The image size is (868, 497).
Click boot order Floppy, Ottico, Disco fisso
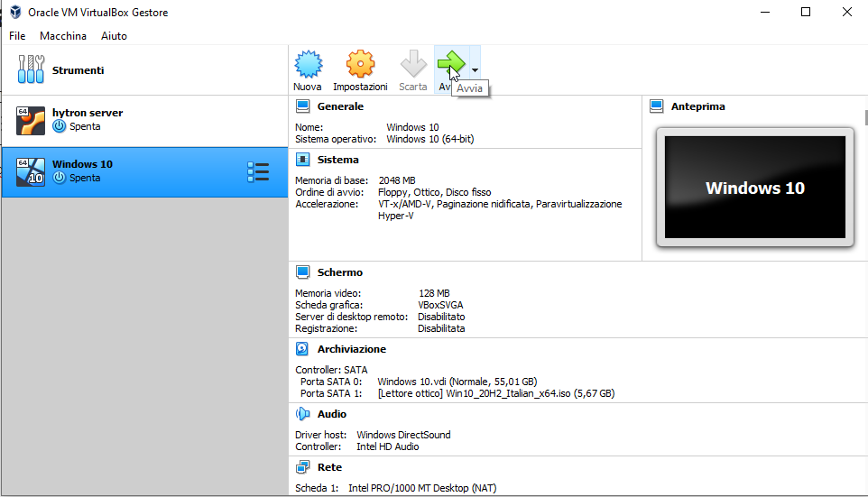click(x=435, y=192)
